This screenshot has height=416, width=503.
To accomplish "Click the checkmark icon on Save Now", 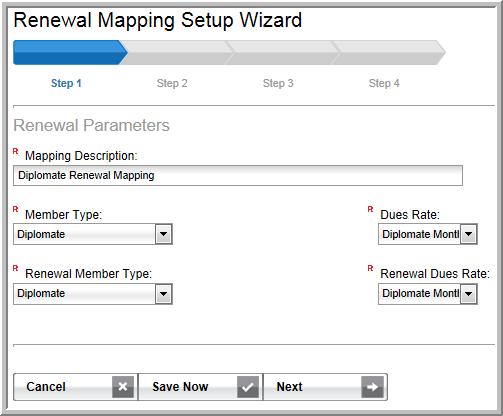I will (x=248, y=387).
